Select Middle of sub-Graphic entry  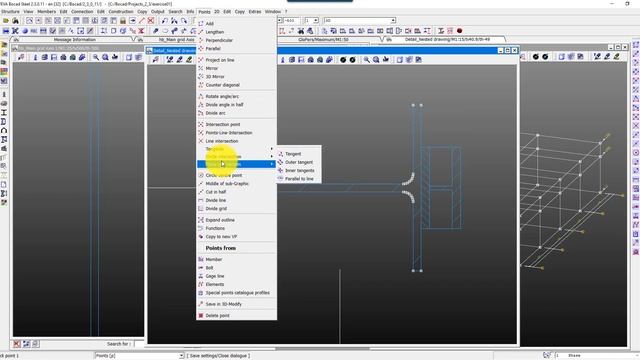pyautogui.click(x=227, y=184)
